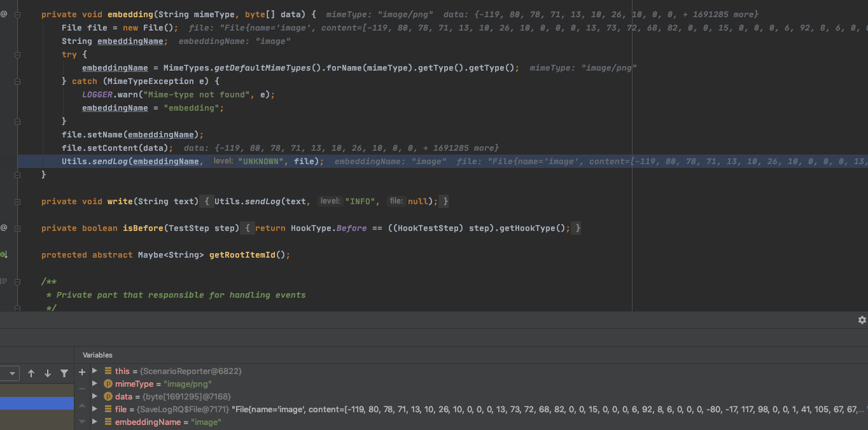The image size is (868, 430).
Task: Click the 'String embeddingName;' declaration
Action: click(115, 41)
